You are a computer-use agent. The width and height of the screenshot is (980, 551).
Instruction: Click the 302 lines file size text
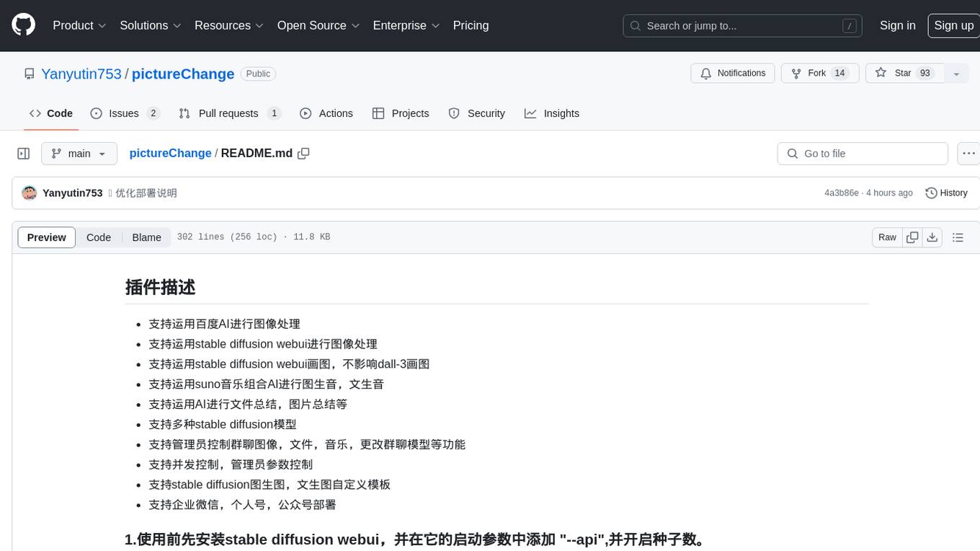tap(254, 237)
